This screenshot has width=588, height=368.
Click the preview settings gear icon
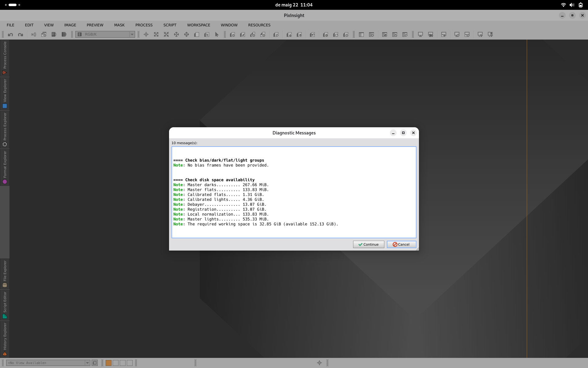tap(326, 35)
